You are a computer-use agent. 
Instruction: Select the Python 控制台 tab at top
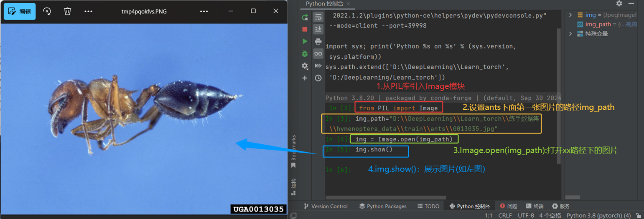click(325, 4)
